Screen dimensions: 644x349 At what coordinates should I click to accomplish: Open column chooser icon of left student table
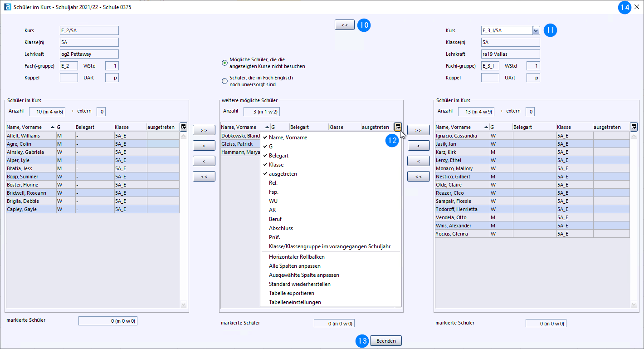(x=183, y=127)
